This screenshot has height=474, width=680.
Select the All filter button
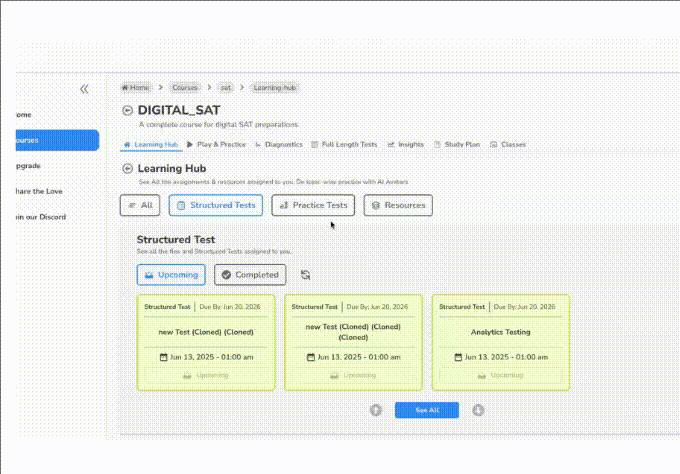[x=140, y=205]
